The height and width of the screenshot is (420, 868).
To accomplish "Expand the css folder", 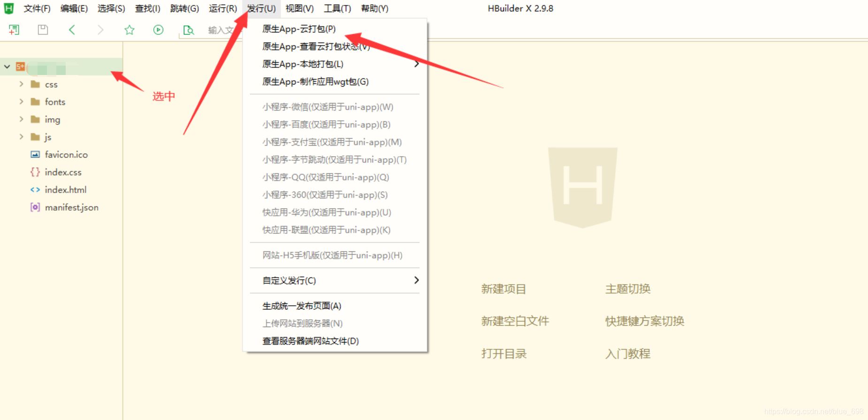I will (21, 84).
